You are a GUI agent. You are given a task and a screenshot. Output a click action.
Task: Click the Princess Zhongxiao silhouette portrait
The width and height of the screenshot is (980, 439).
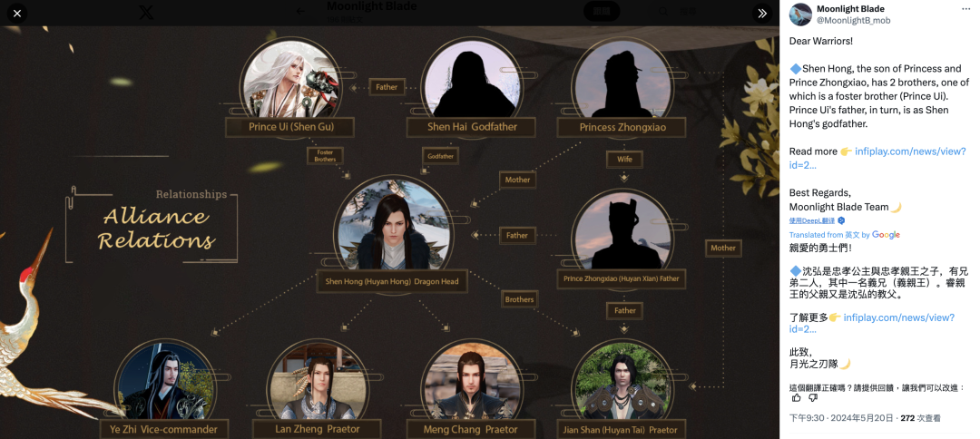[621, 77]
